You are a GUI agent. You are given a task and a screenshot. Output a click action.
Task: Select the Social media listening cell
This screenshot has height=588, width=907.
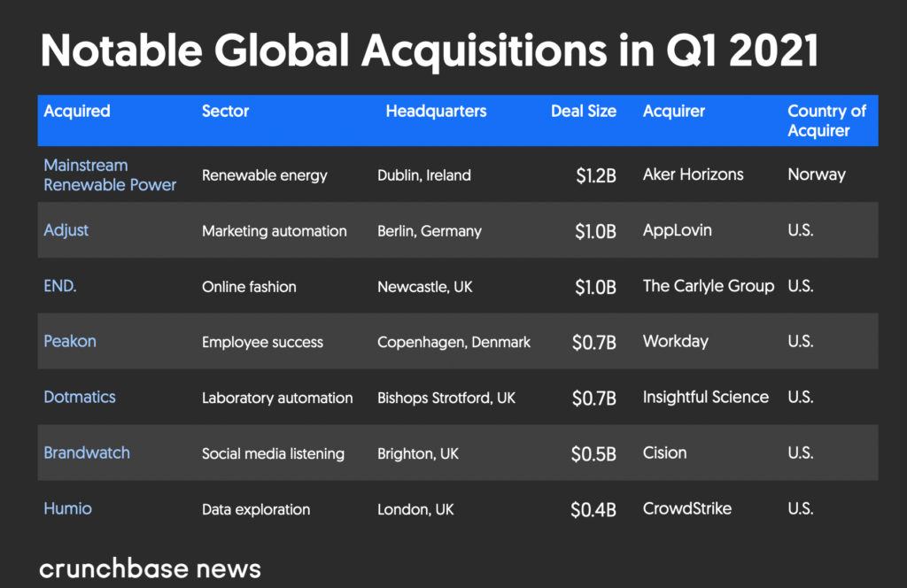pos(273,454)
